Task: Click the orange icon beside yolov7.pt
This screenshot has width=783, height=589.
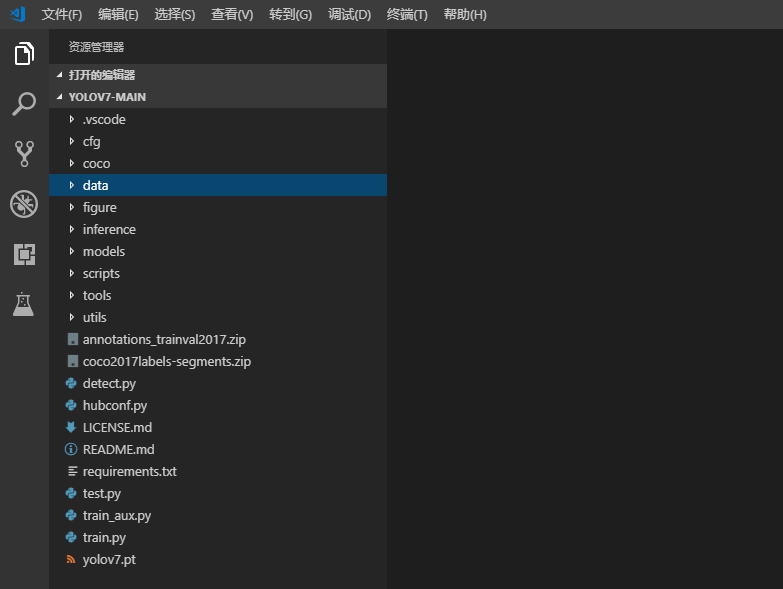Action: (x=71, y=560)
